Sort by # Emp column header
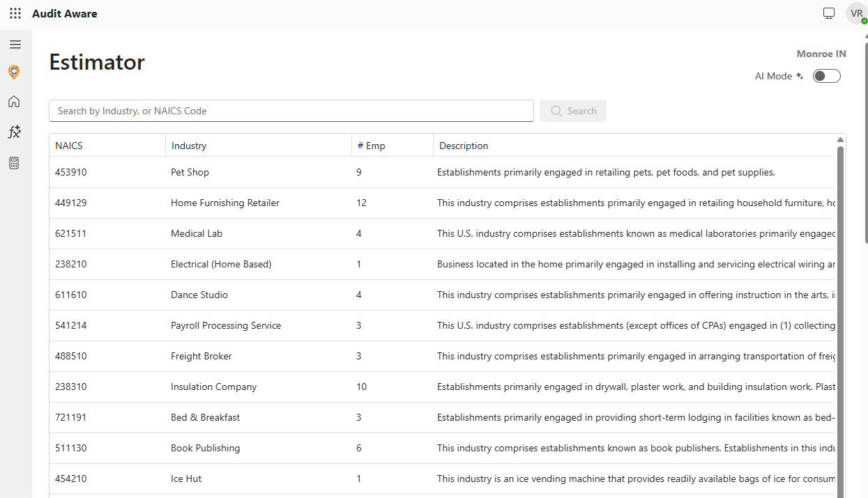The image size is (868, 498). pyautogui.click(x=393, y=146)
